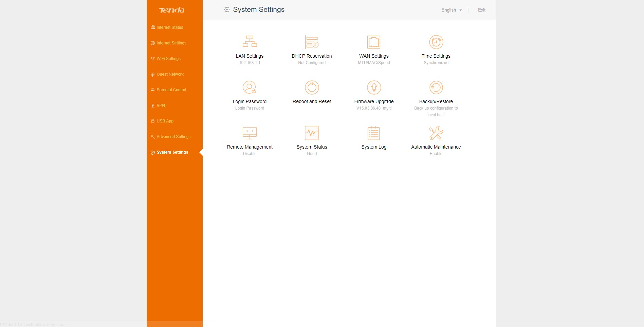Open the Reboot and Reset power icon
Image resolution: width=644 pixels, height=327 pixels.
click(312, 88)
